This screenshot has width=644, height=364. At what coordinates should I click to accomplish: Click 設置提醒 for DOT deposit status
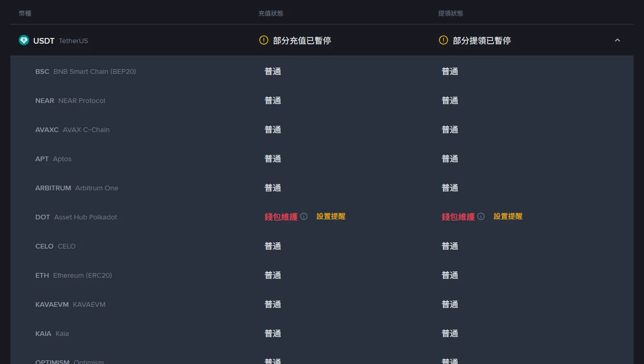(331, 216)
